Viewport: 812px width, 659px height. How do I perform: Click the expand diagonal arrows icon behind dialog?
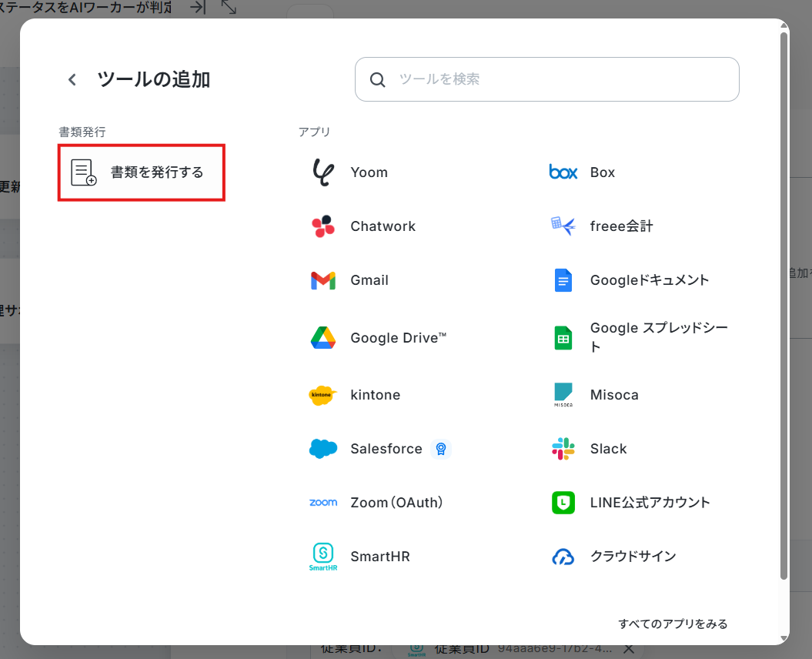point(229,7)
